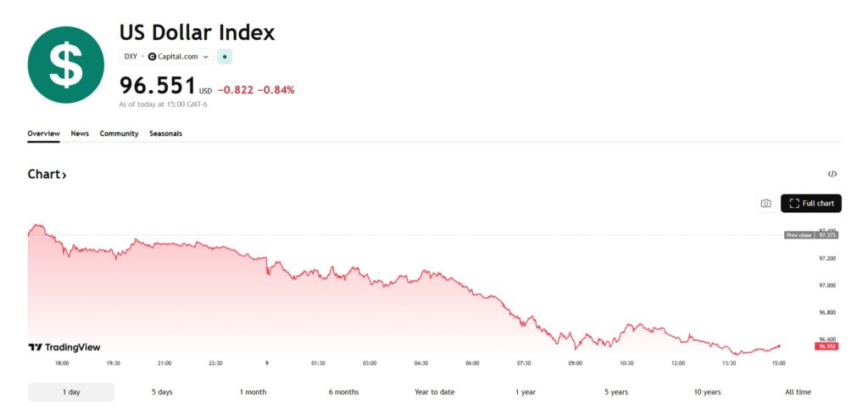Launch the Full chart button

[x=811, y=204]
